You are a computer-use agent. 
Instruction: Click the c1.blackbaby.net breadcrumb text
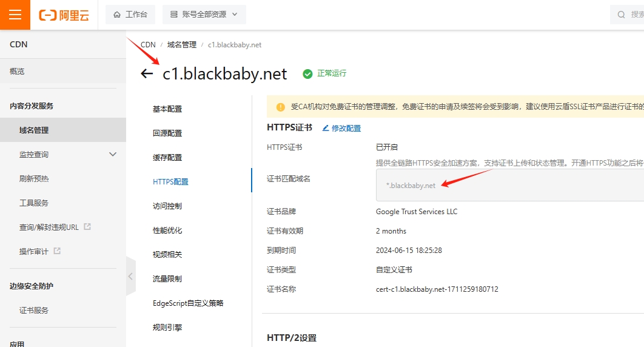pos(235,45)
